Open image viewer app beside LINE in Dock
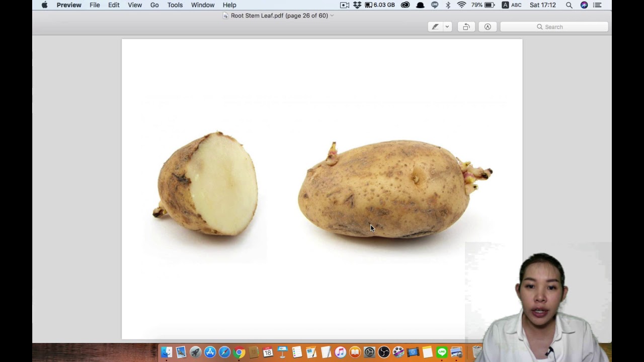The image size is (644, 362). [x=456, y=352]
